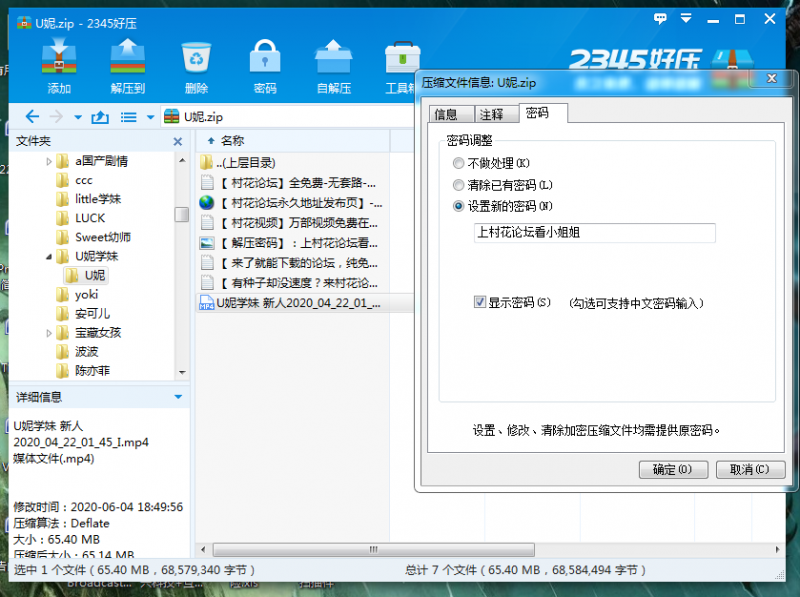Collapse the 文件夹 panel header arrow
This screenshot has height=597, width=800.
point(178,141)
